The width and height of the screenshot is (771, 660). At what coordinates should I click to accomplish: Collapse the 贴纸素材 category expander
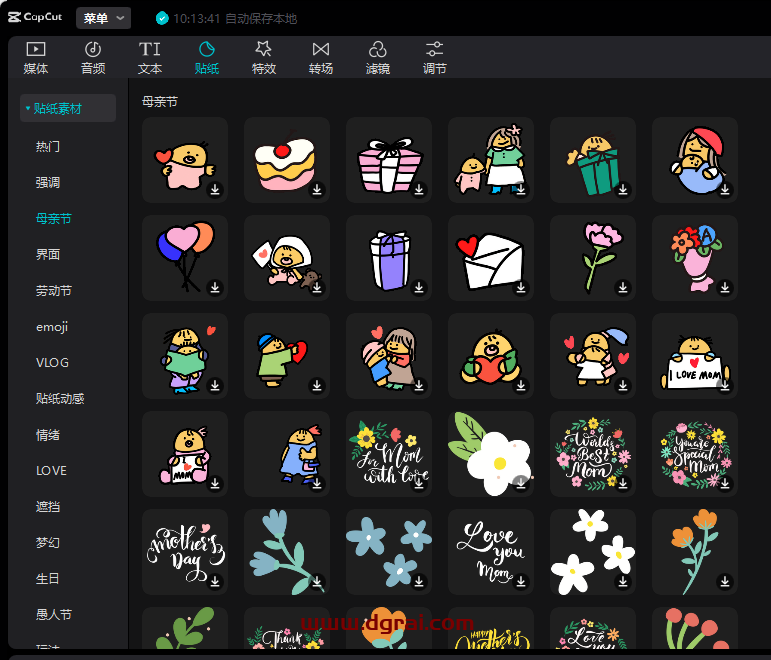coord(28,108)
